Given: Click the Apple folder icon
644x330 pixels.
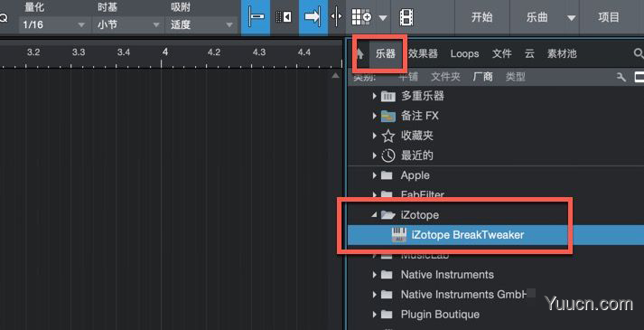Looking at the screenshot, I should point(387,175).
